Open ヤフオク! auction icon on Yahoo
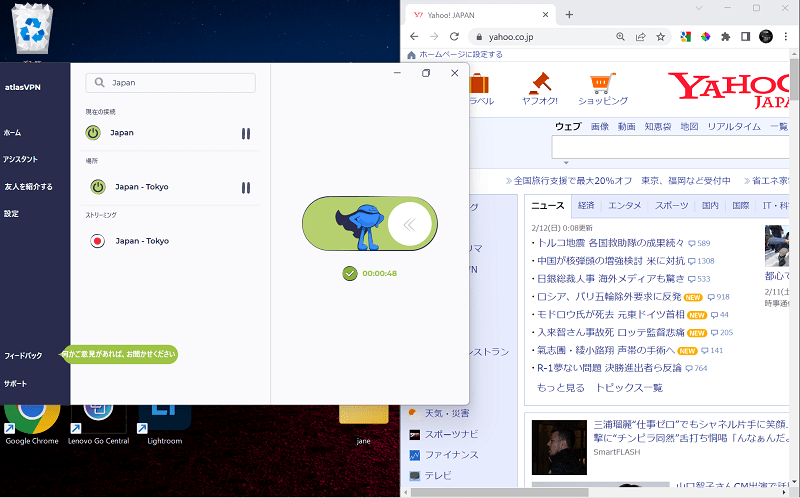The width and height of the screenshot is (800, 498). pyautogui.click(x=540, y=89)
